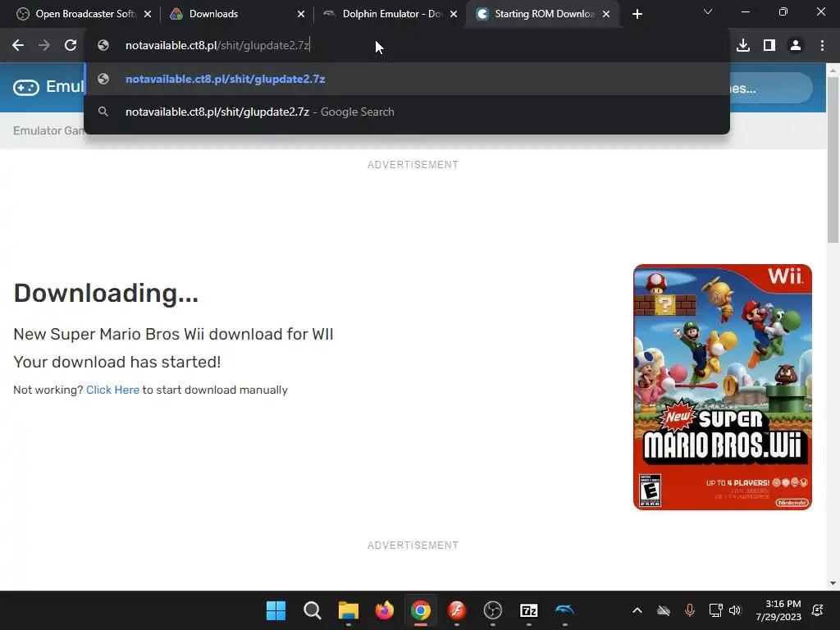The height and width of the screenshot is (630, 840).
Task: Click the Chrome taskbar icon
Action: point(421,610)
